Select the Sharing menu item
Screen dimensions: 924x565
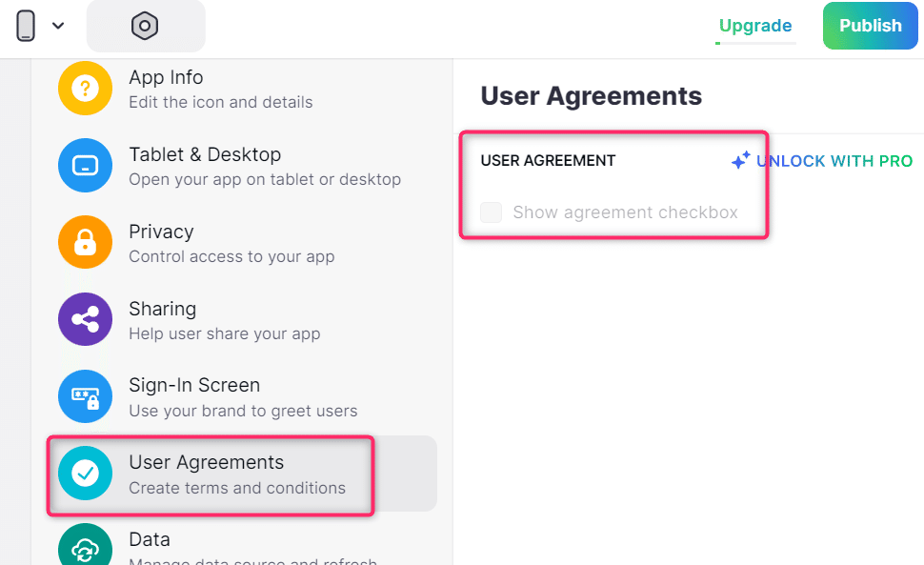(x=224, y=319)
